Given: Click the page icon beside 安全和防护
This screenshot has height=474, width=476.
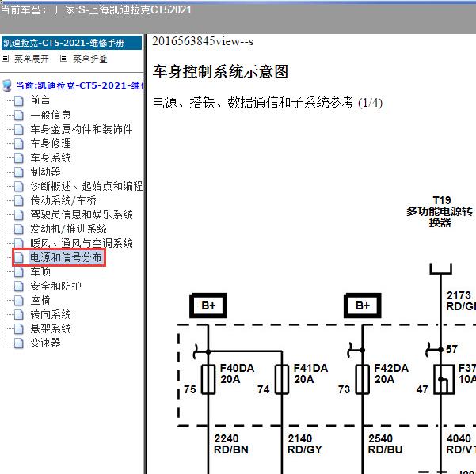Looking at the screenshot, I should (18, 286).
